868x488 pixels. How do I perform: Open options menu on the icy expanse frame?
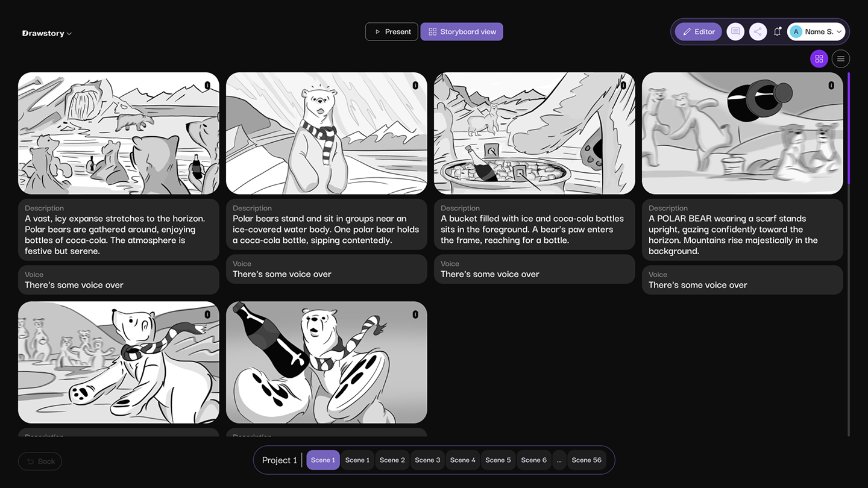click(x=207, y=86)
